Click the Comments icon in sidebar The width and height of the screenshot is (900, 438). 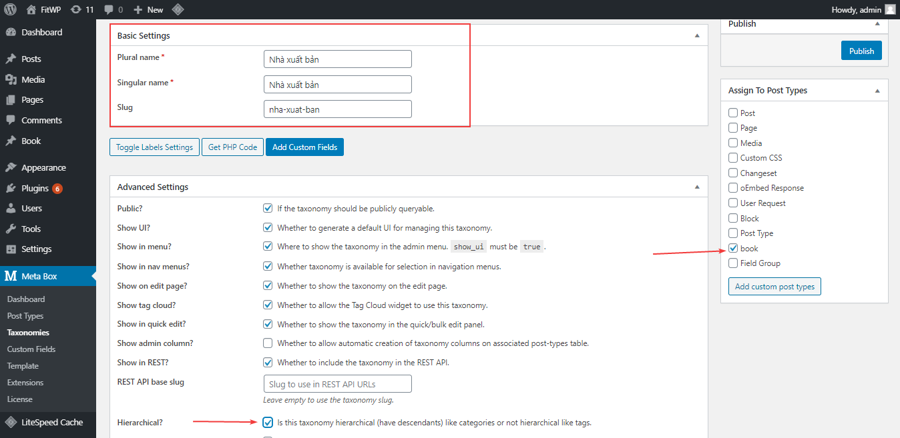[10, 121]
